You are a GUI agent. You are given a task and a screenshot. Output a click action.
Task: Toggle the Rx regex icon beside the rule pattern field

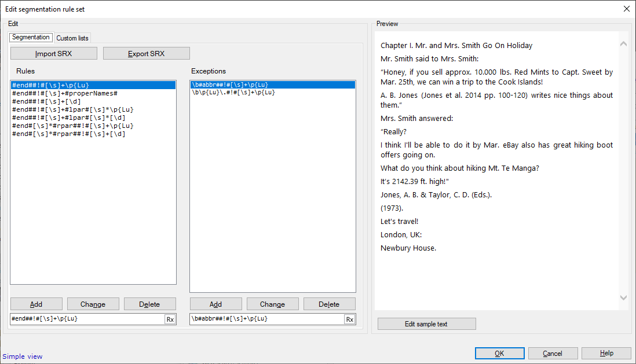[x=170, y=319]
